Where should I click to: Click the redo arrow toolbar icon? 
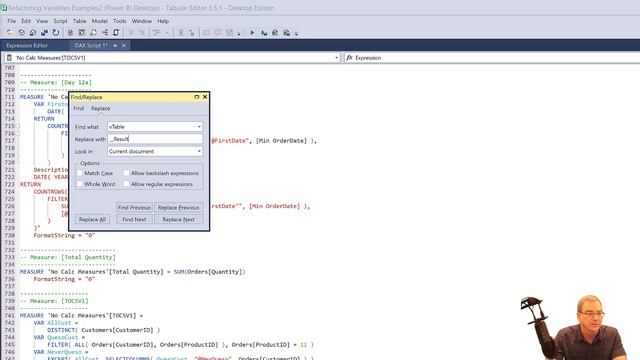[x=142, y=33]
